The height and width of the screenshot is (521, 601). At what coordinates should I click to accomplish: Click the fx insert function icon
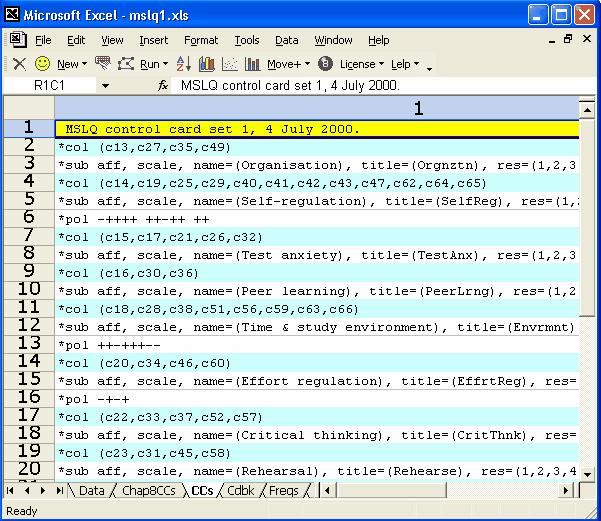pos(163,86)
